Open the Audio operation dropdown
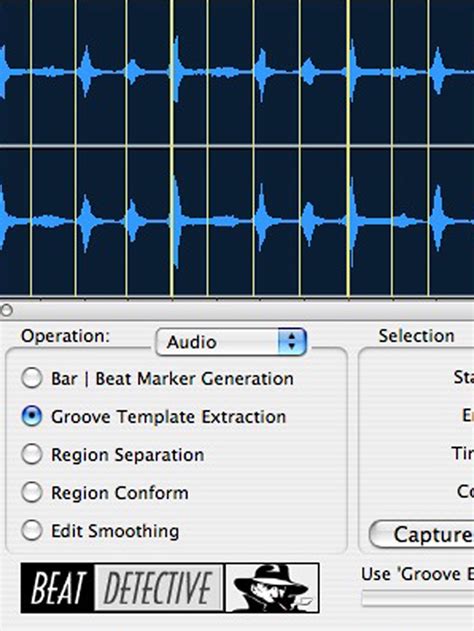Viewport: 474px width, 631px height. tap(231, 342)
